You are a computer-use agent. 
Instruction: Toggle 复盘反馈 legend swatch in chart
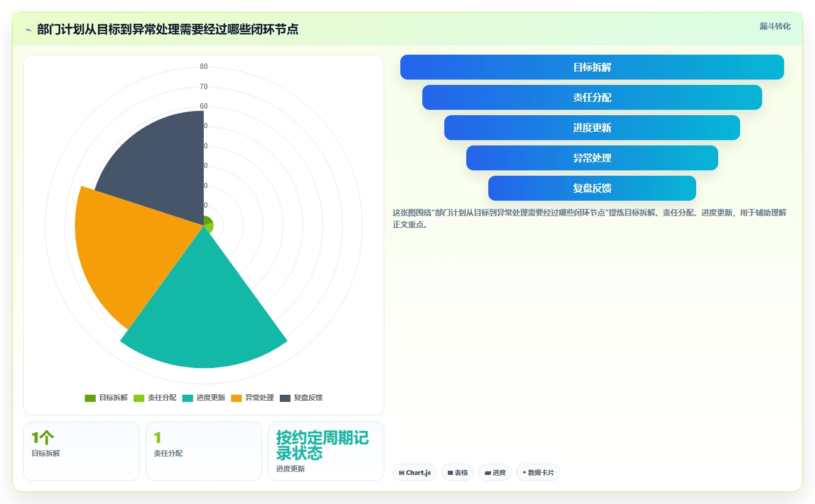tap(285, 398)
